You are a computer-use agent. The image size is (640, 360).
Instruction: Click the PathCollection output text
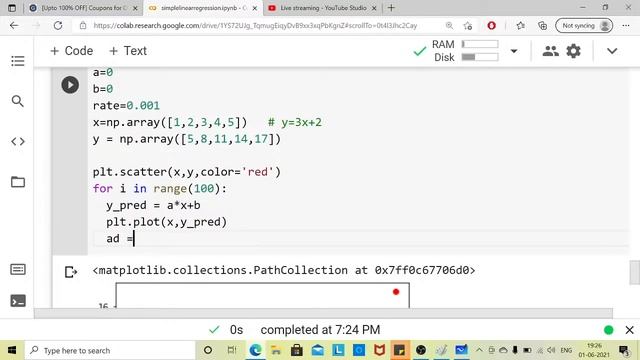click(284, 270)
